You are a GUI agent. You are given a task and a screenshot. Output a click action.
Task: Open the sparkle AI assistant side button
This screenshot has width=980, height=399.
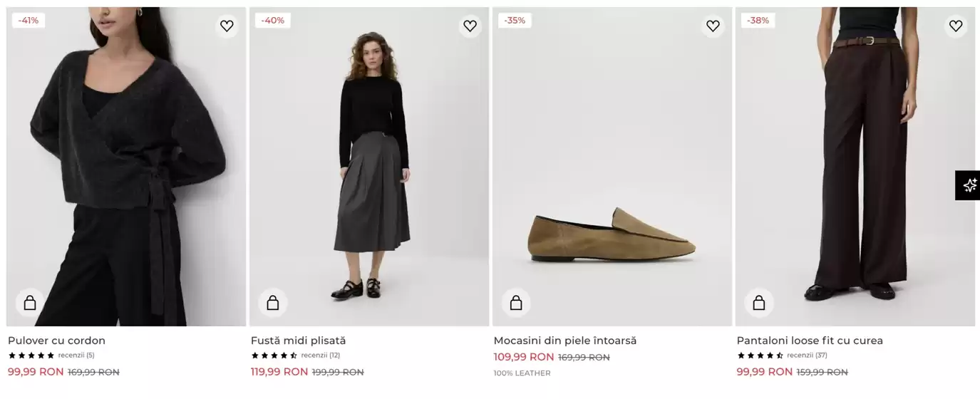click(x=969, y=185)
